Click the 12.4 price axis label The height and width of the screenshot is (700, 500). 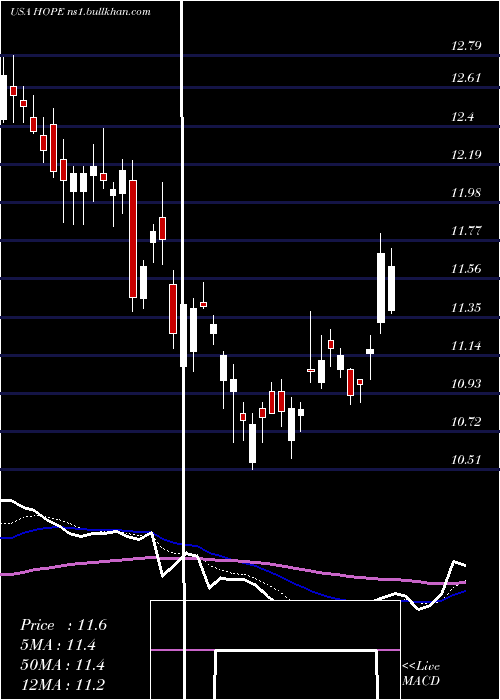tap(462, 117)
